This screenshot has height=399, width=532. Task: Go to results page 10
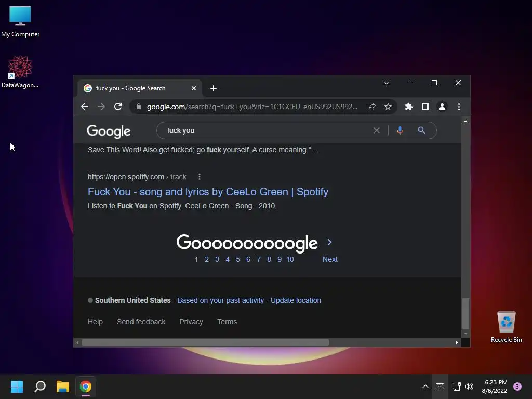click(290, 259)
